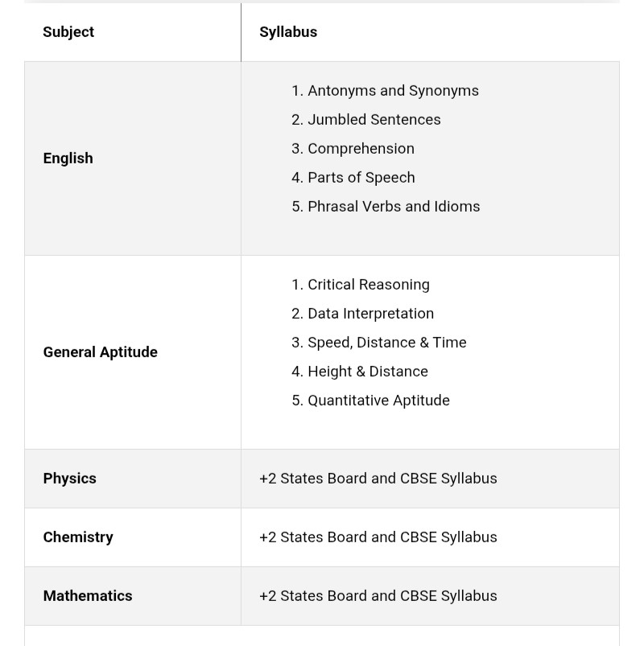
Task: Click the Jumbled Sentences list item
Action: pyautogui.click(x=366, y=120)
